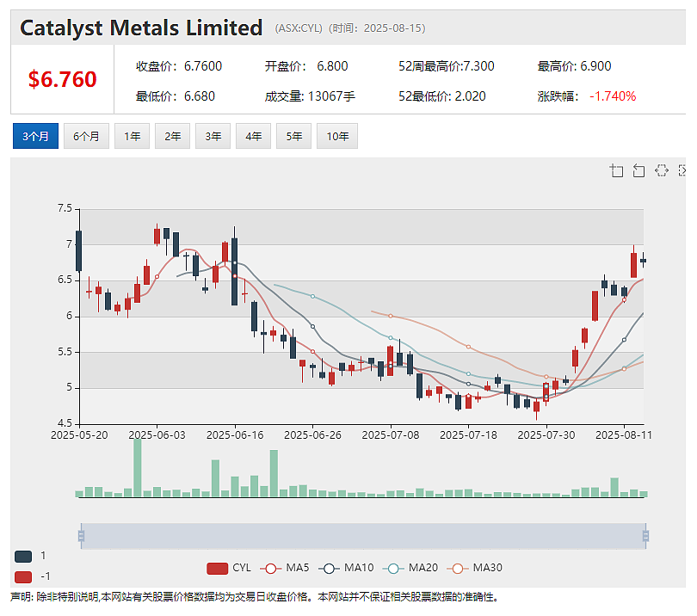Select the 1年 time range
This screenshot has height=616, width=697.
pos(132,136)
